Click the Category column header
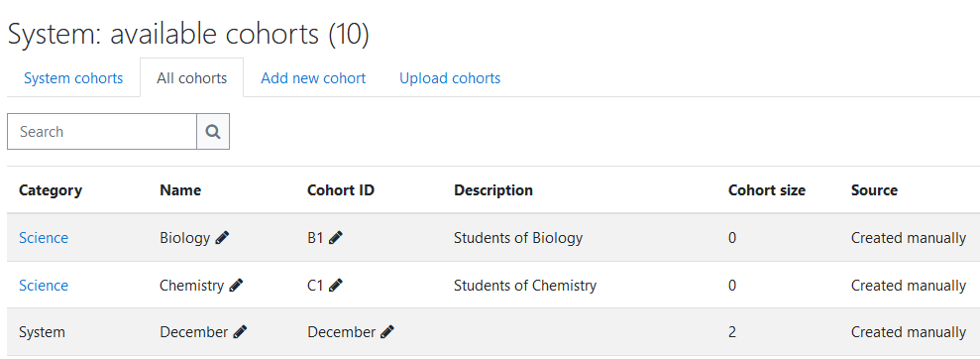 (51, 190)
